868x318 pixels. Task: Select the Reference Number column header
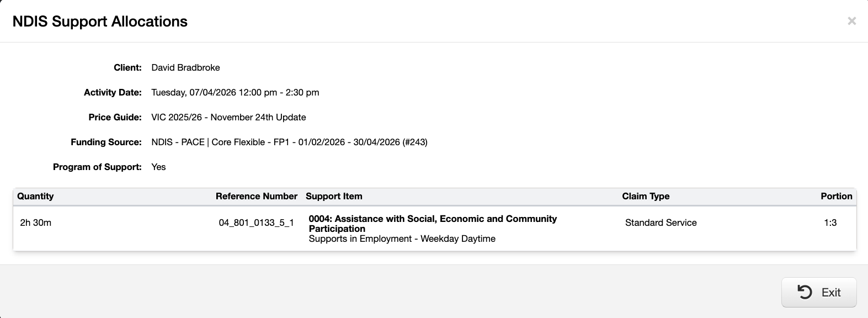pos(257,196)
